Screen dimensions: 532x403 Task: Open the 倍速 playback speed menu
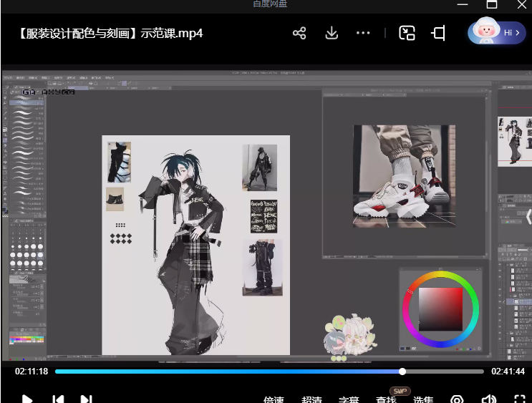(274, 399)
